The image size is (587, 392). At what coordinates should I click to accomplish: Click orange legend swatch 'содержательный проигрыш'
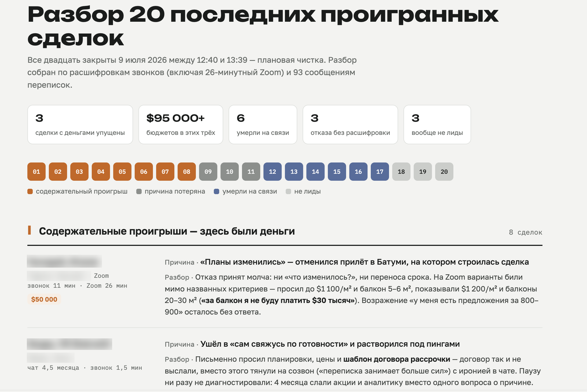(30, 191)
